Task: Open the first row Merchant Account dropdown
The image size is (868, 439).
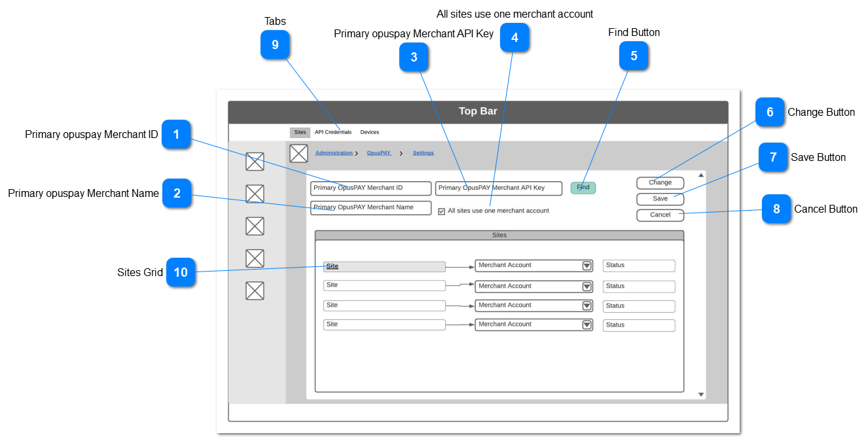Action: [587, 266]
